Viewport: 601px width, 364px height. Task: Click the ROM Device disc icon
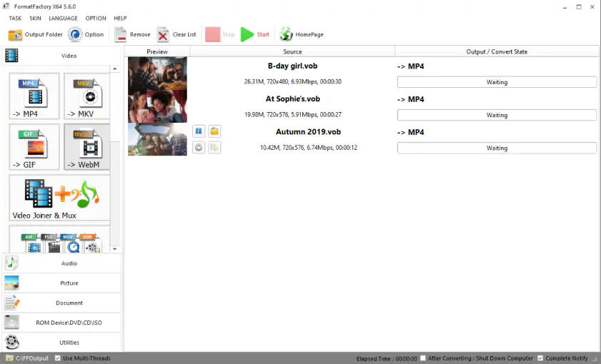pos(11,323)
